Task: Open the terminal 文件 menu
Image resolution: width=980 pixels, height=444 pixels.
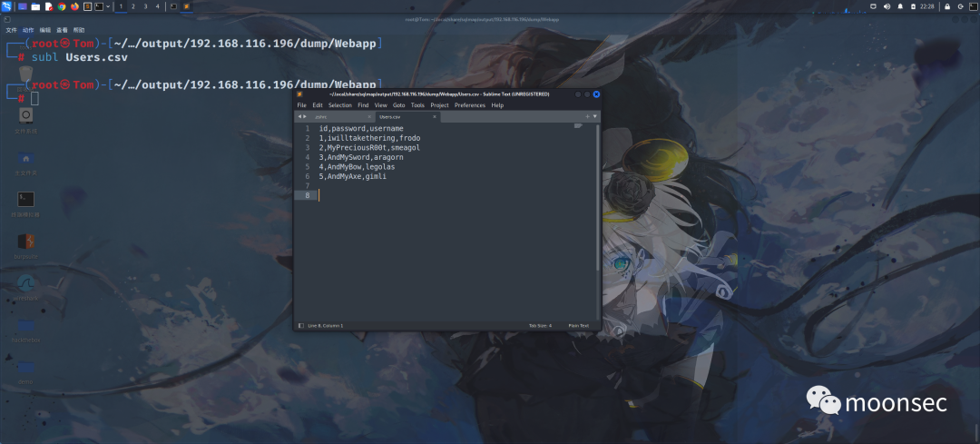Action: [11, 30]
